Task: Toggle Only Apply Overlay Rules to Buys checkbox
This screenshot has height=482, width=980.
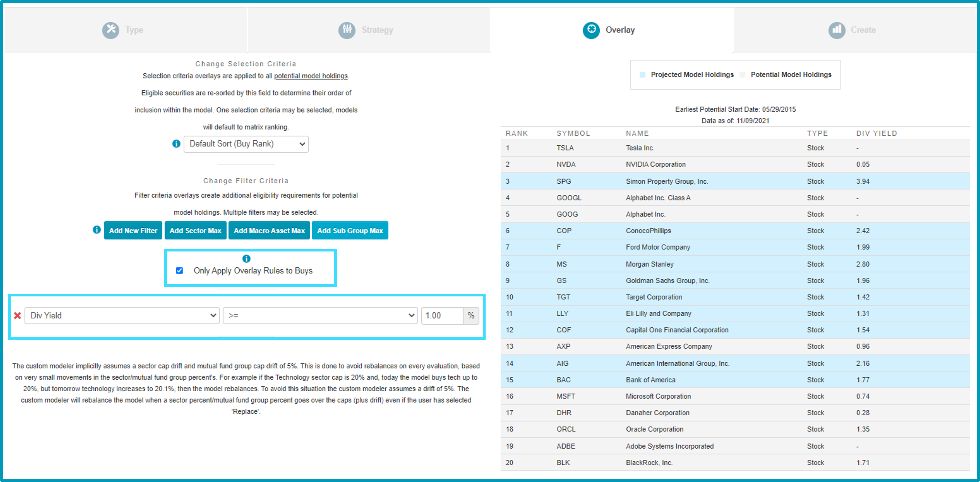Action: point(180,270)
